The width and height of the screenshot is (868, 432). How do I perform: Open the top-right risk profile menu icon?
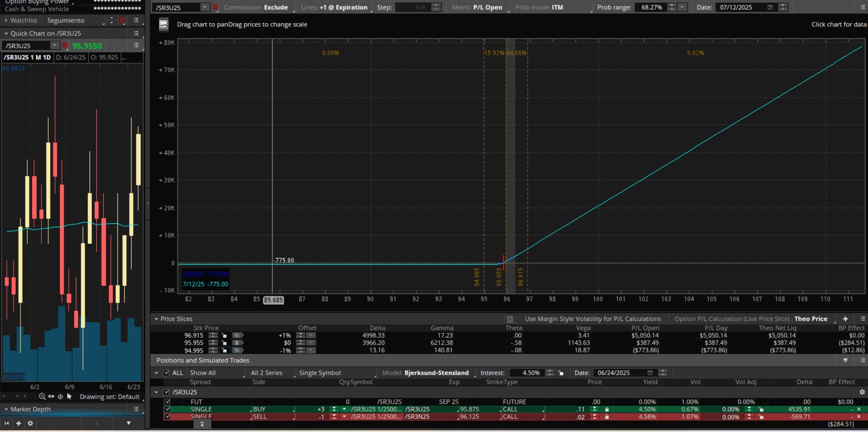pyautogui.click(x=863, y=7)
